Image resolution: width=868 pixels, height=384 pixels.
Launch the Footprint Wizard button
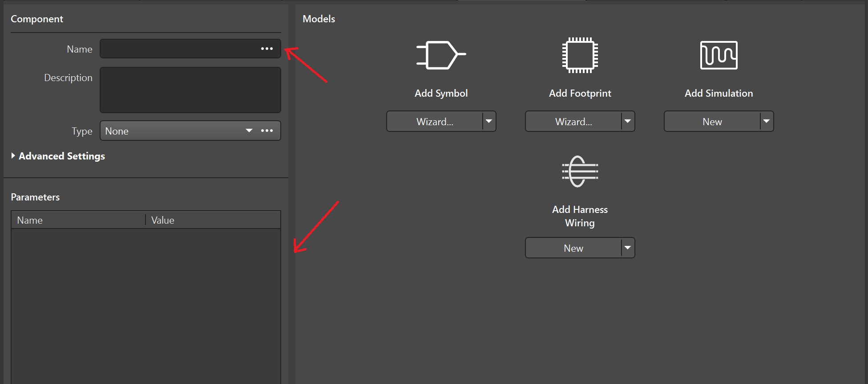click(x=573, y=121)
